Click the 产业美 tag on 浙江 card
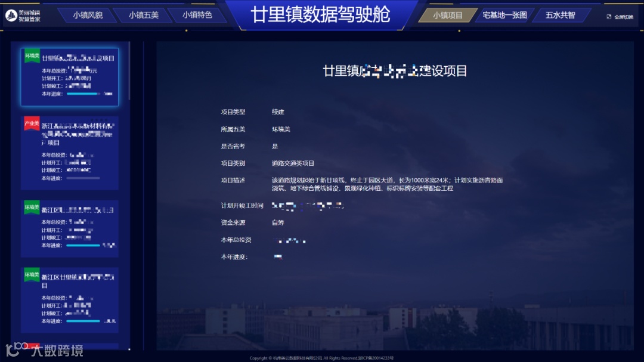Screen dimensions: 644x362 pos(32,123)
